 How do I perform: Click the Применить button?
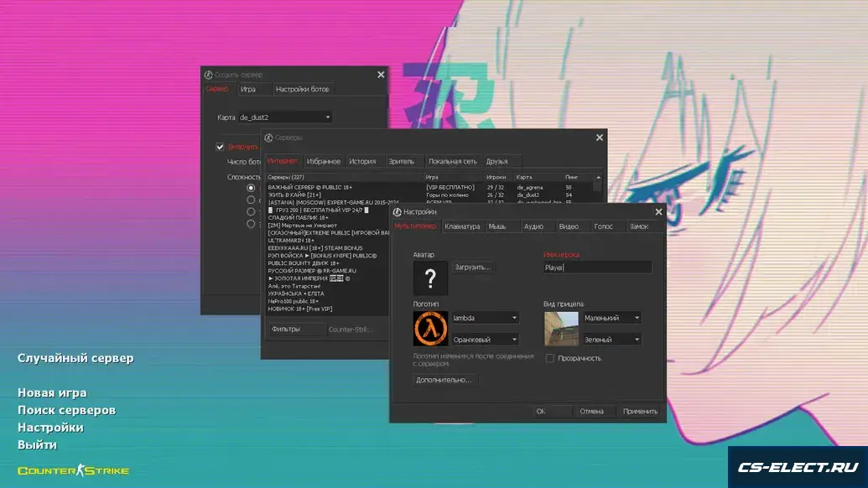(x=640, y=412)
